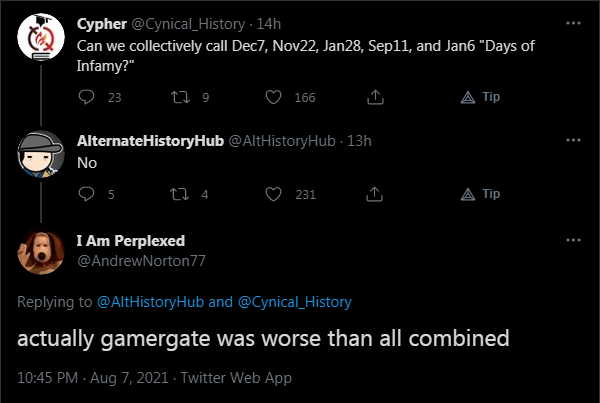
Task: View I Am Perplexed's dog avatar
Action: (x=41, y=251)
